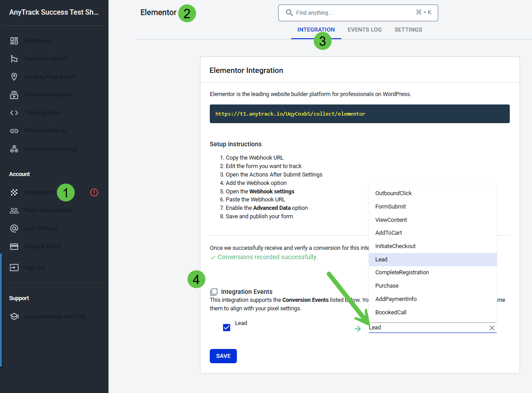The width and height of the screenshot is (532, 393).
Task: Click the Documentation and Help graduation icon
Action: point(14,316)
